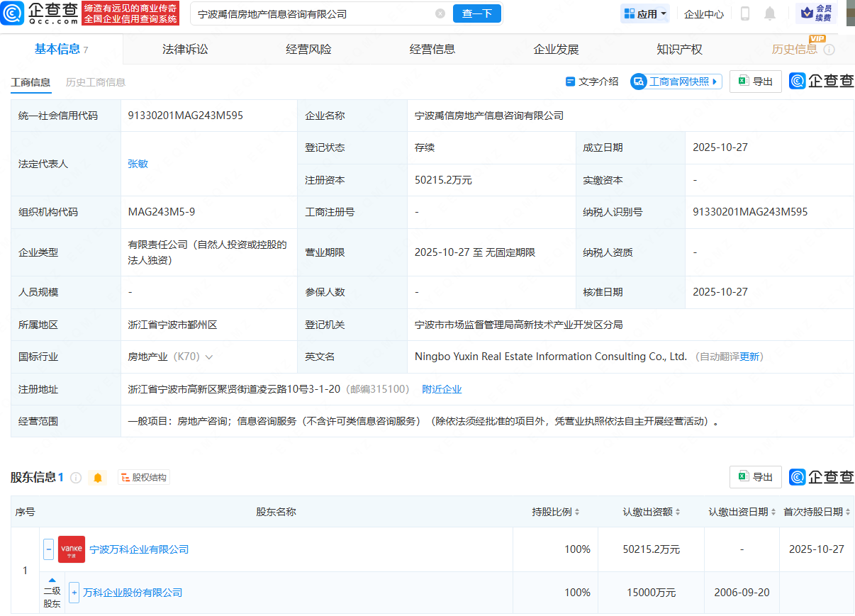Switch to the 历史工商信息 sub-tab
This screenshot has height=616, width=855.
pos(96,82)
